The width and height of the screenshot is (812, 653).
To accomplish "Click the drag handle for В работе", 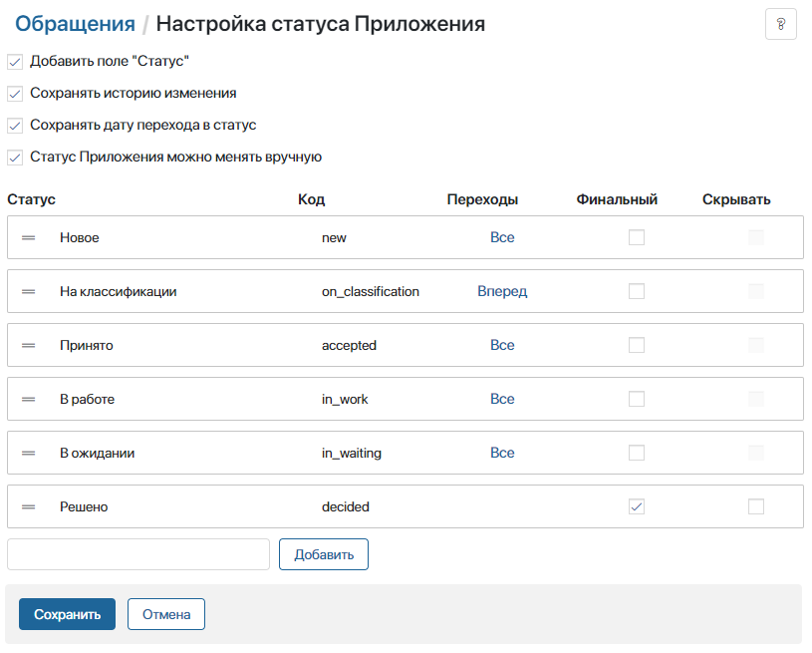I will 29,399.
